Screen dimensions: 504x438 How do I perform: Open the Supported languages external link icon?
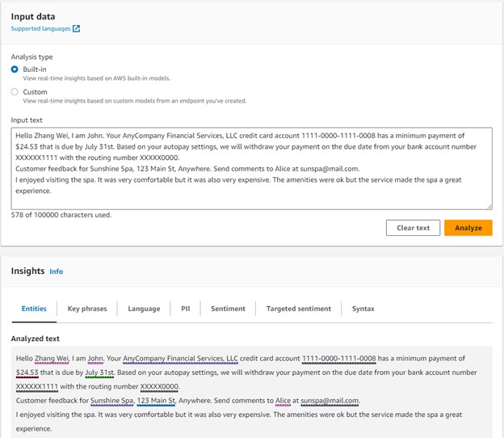pos(76,28)
